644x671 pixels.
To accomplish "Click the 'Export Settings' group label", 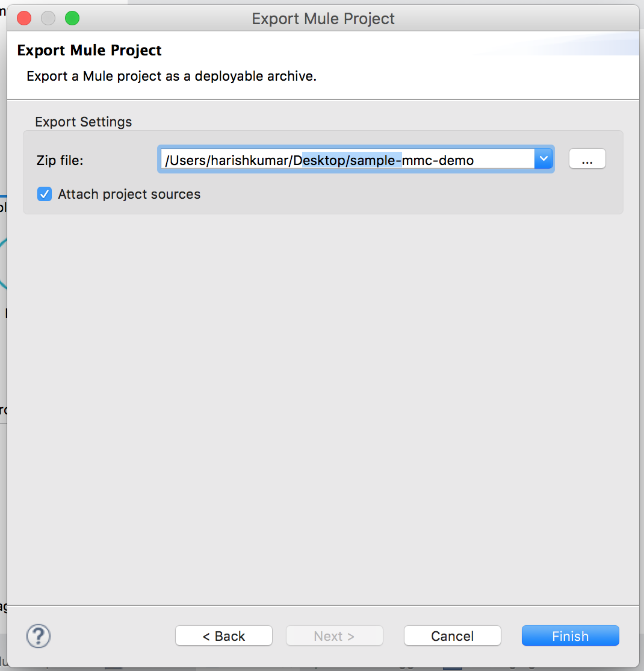I will click(84, 122).
